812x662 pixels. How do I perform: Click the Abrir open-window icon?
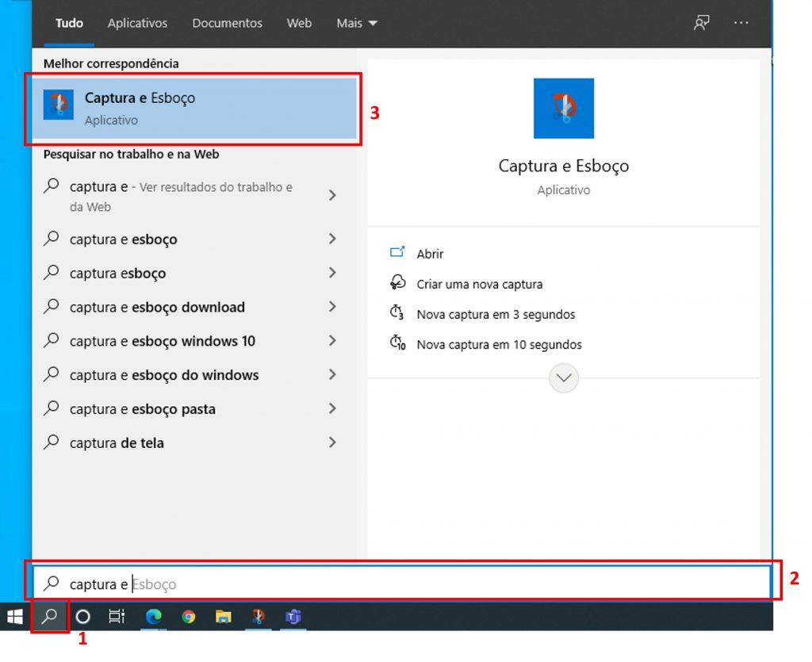397,253
